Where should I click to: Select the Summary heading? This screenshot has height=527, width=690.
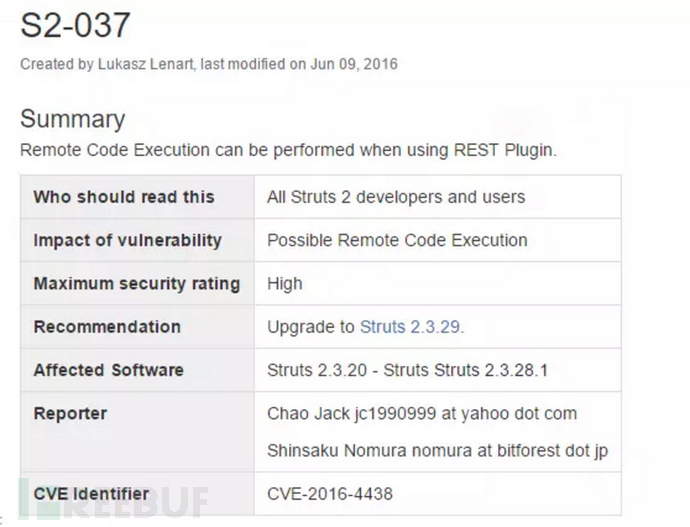pyautogui.click(x=73, y=119)
